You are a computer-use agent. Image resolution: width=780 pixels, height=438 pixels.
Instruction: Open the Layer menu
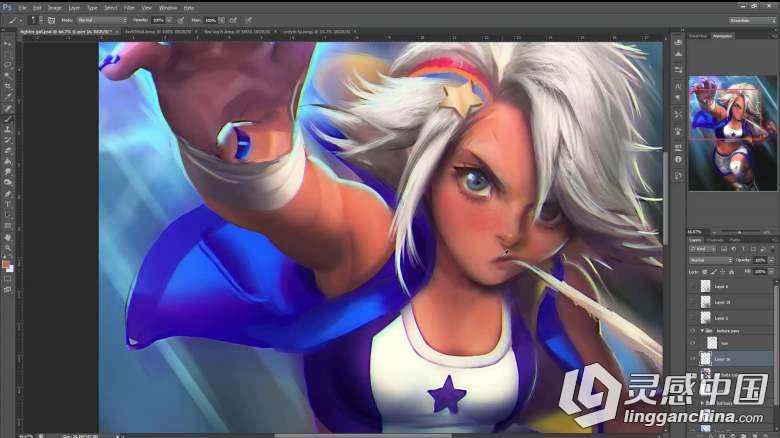(x=74, y=8)
